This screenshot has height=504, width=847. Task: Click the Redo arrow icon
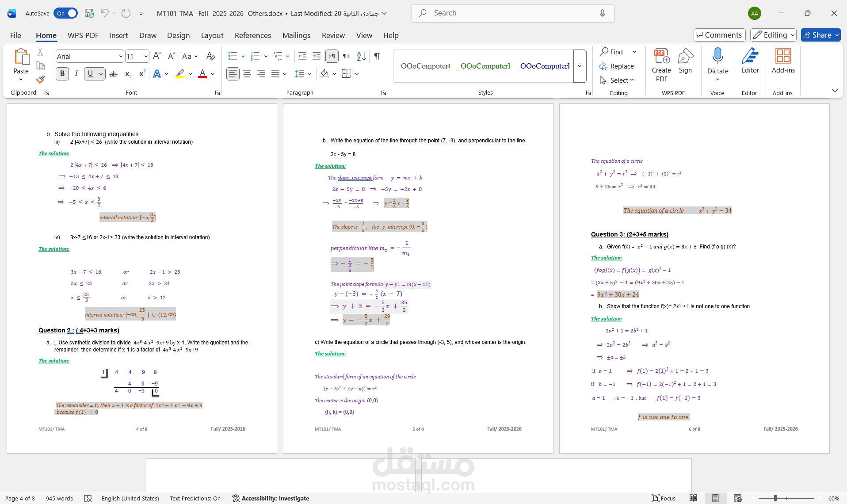(126, 13)
